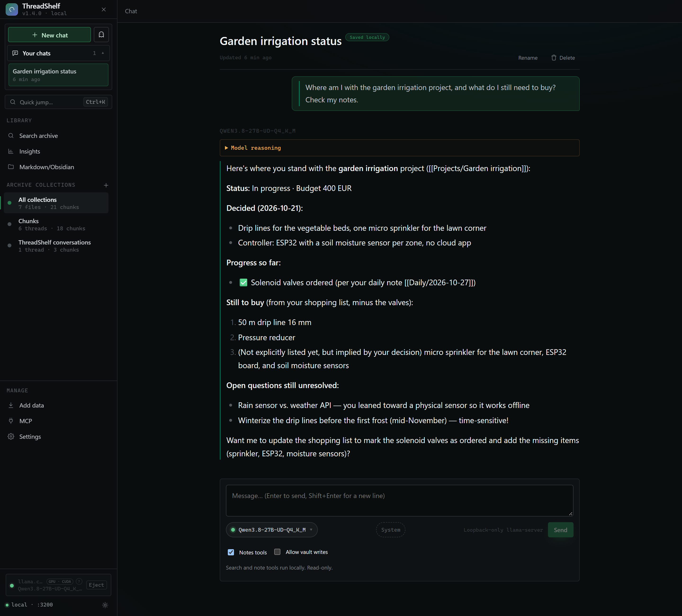Open the Garden irrigation status chat in the sidebar
Screen dimensions: 682x616
click(x=58, y=75)
